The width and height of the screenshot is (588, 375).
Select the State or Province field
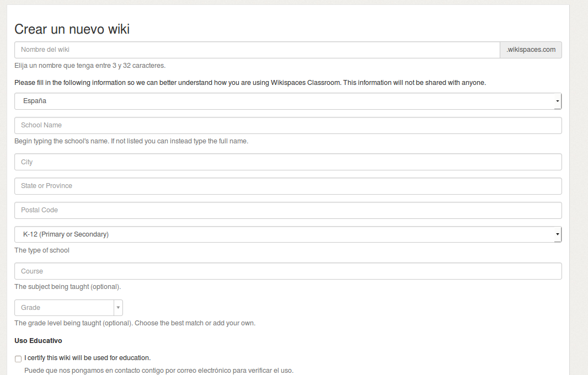287,186
